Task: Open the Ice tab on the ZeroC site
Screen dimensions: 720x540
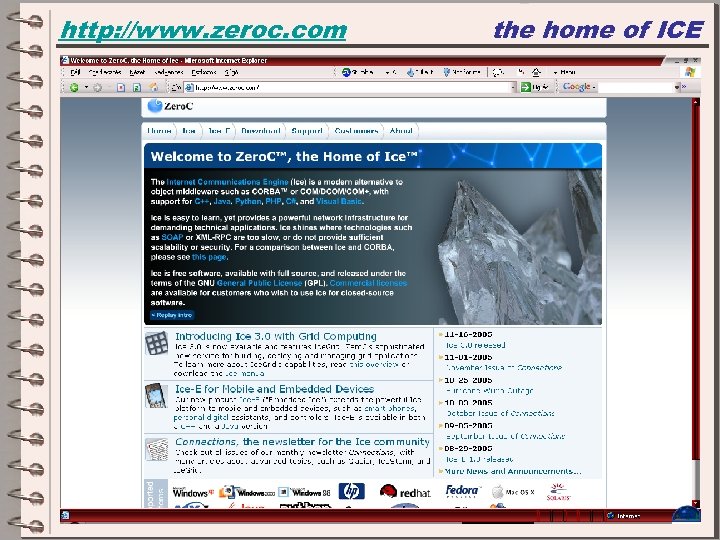Action: pyautogui.click(x=189, y=131)
